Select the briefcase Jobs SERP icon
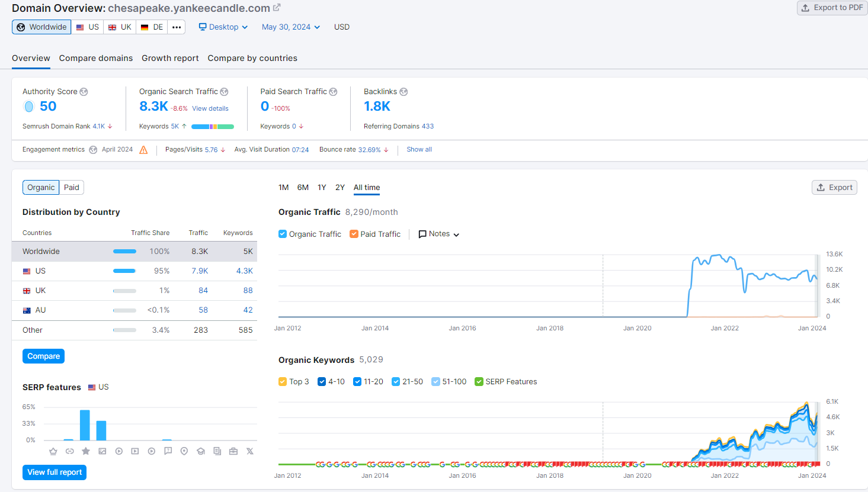 click(x=233, y=451)
